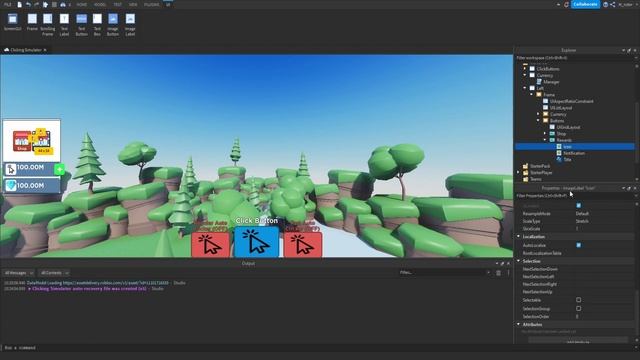Insert a Text Box element
Viewport: 640px width, 360px height.
[97, 24]
